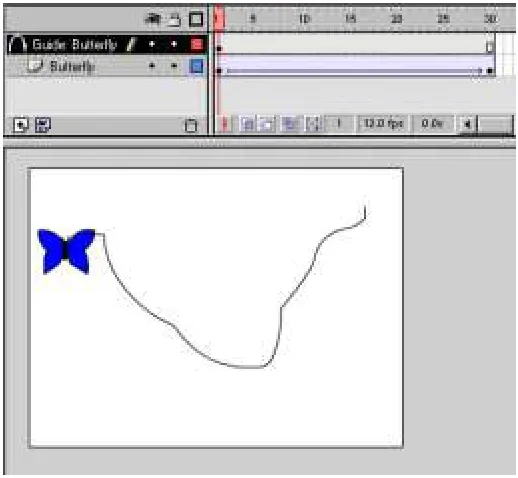Viewport: 518px width, 478px height.
Task: Click the Center Frame button
Action: (x=225, y=124)
